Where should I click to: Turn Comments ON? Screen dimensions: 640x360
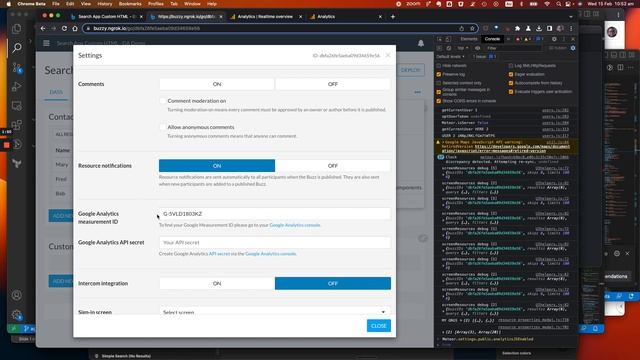217,84
